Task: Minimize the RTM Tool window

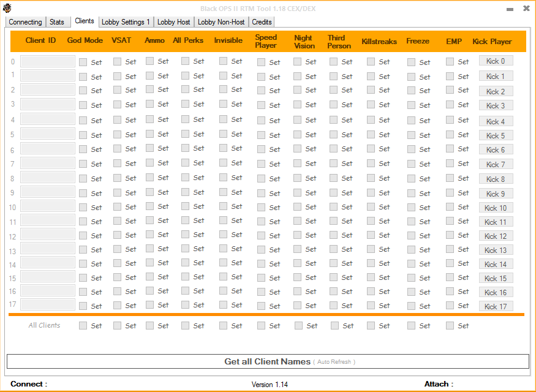Action: pyautogui.click(x=510, y=9)
